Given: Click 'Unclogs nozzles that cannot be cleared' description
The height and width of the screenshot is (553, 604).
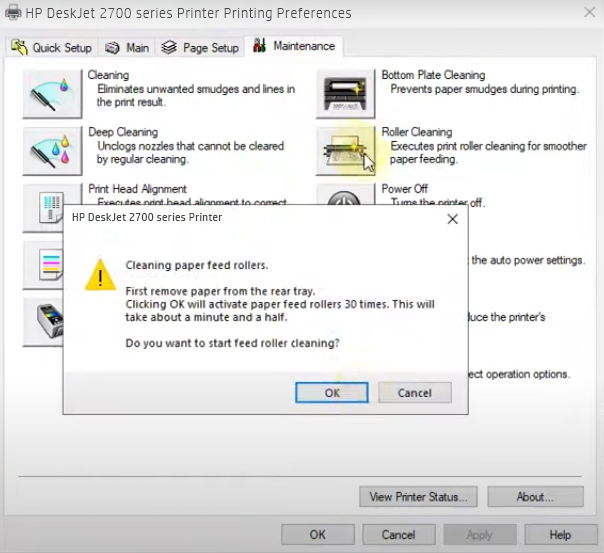Looking at the screenshot, I should (x=191, y=146).
